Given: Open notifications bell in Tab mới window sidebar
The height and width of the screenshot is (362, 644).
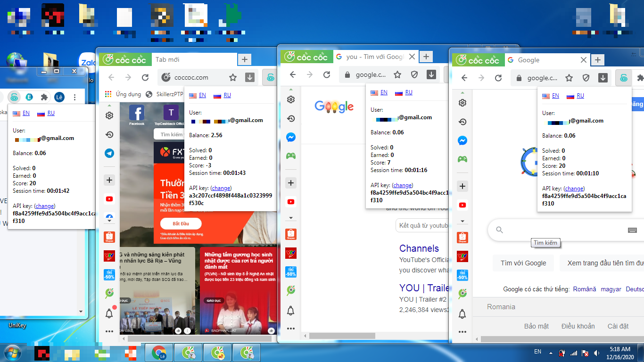Looking at the screenshot, I should 109,313.
